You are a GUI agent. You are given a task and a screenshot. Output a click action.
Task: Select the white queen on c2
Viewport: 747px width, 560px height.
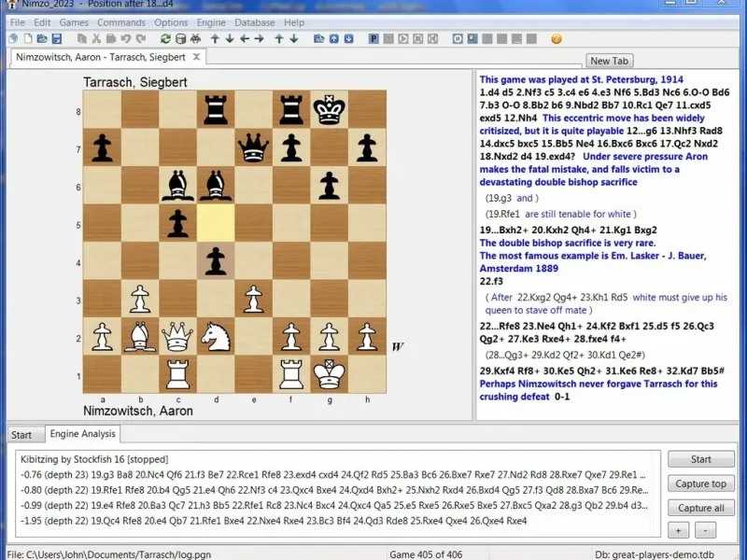coord(177,337)
